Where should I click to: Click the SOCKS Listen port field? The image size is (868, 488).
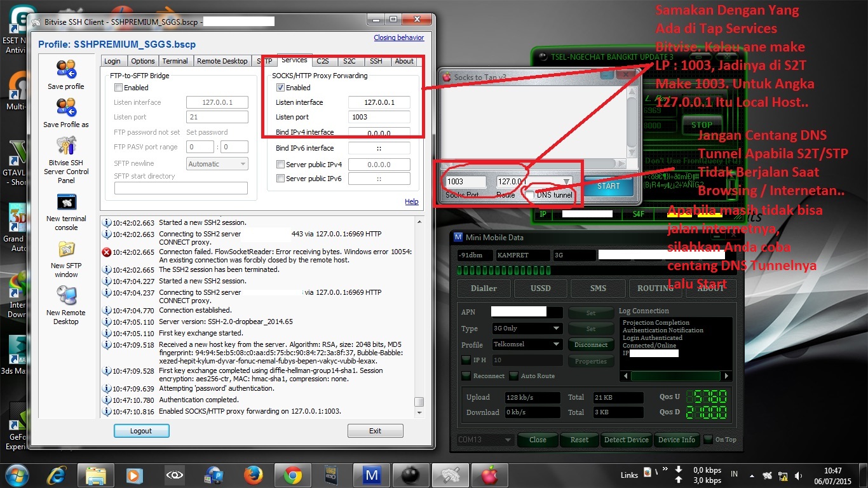point(379,117)
